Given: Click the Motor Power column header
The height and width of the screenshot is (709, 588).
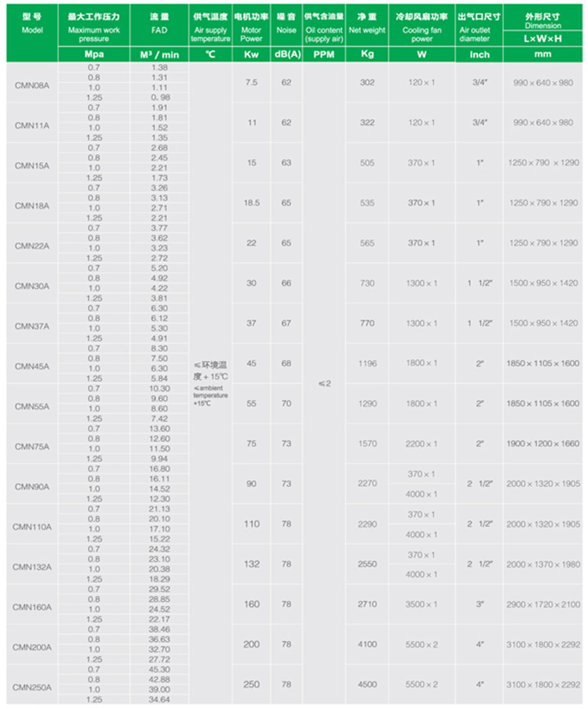Looking at the screenshot, I should (x=251, y=25).
